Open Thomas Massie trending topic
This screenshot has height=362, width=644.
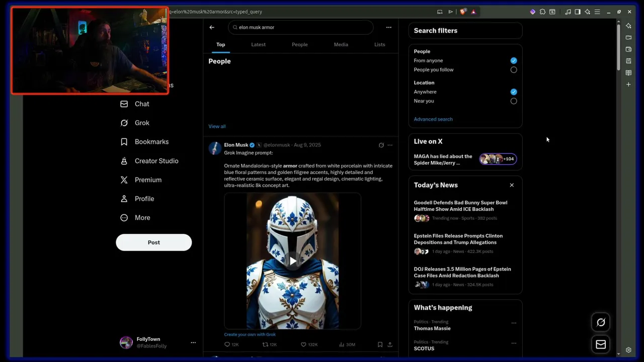pos(432,328)
